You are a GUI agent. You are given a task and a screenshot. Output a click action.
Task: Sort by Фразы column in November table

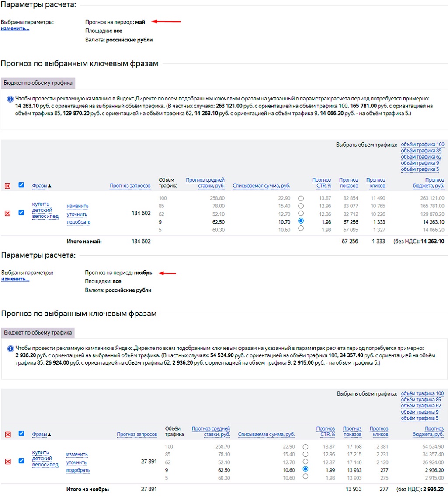pyautogui.click(x=40, y=435)
